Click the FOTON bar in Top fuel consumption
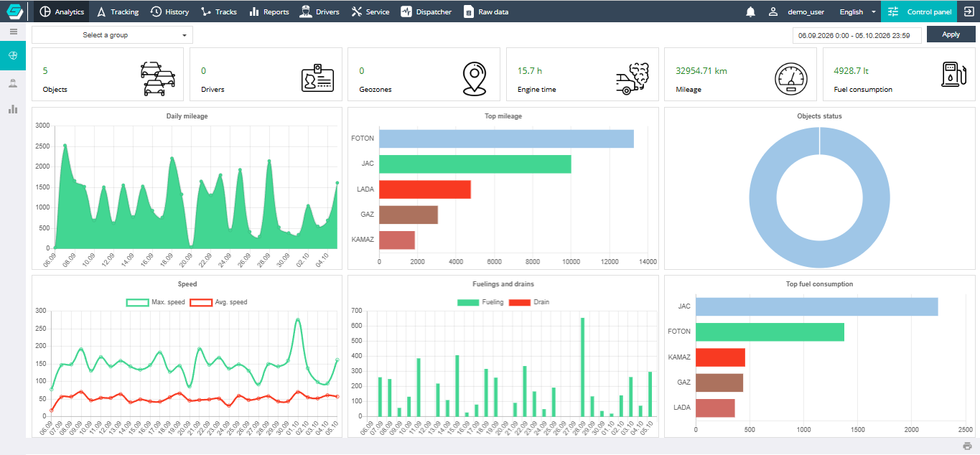 click(770, 332)
